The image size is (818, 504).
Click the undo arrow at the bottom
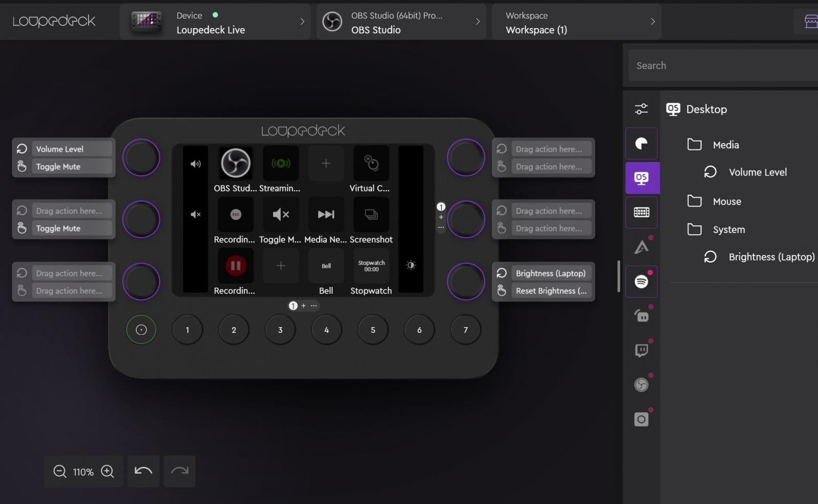(143, 471)
